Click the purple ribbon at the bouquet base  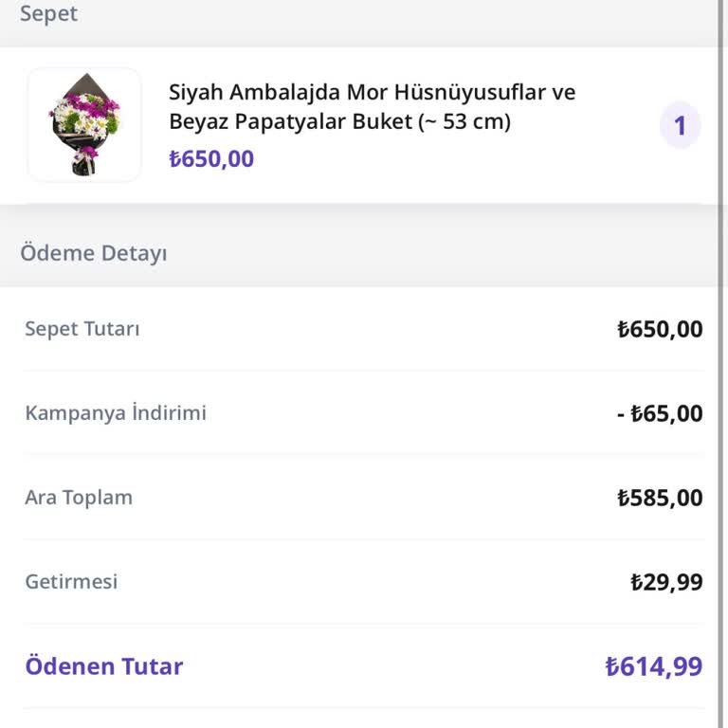[x=88, y=153]
